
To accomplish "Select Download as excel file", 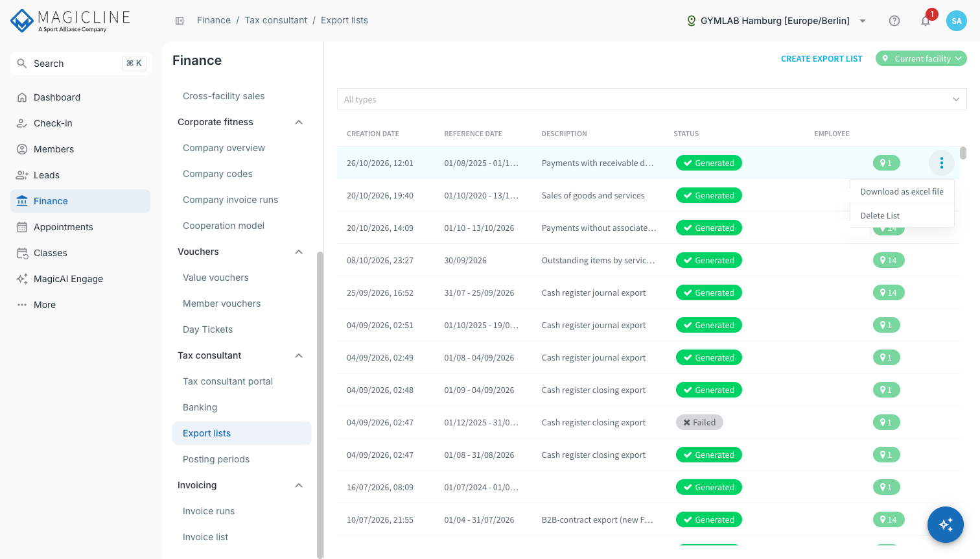I will coord(902,191).
